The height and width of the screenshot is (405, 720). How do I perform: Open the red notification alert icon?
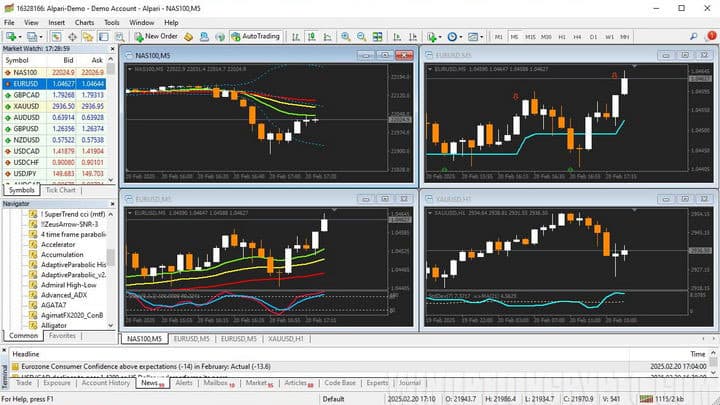[x=712, y=36]
